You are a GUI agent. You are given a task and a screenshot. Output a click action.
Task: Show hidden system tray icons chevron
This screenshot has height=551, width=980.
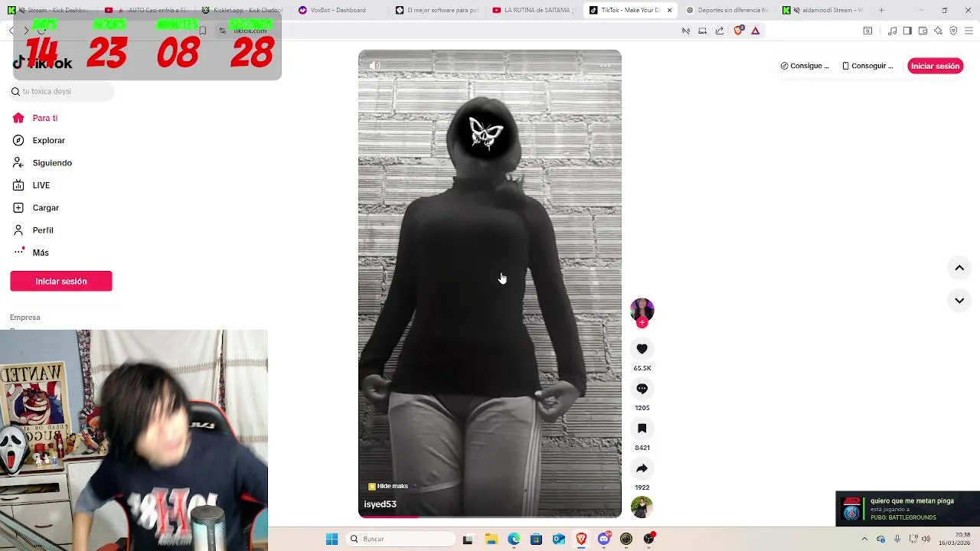coord(864,539)
